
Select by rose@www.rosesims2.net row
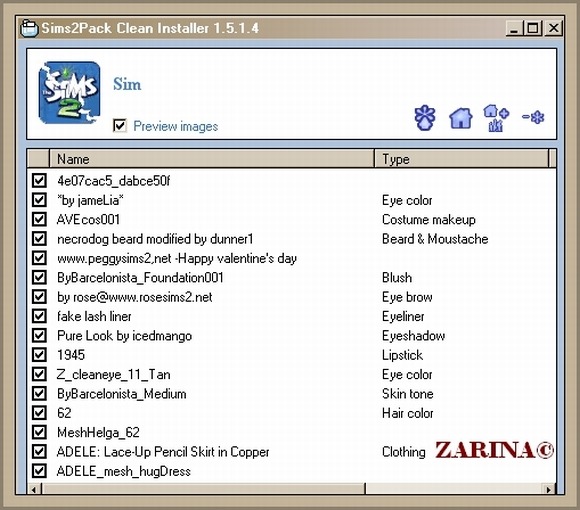(x=135, y=297)
